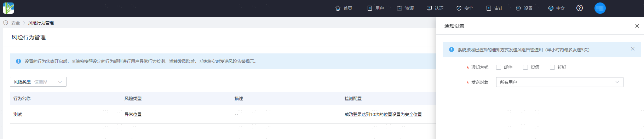The image size is (644, 139).
Task: Click the 审计 audit icon
Action: click(x=489, y=8)
